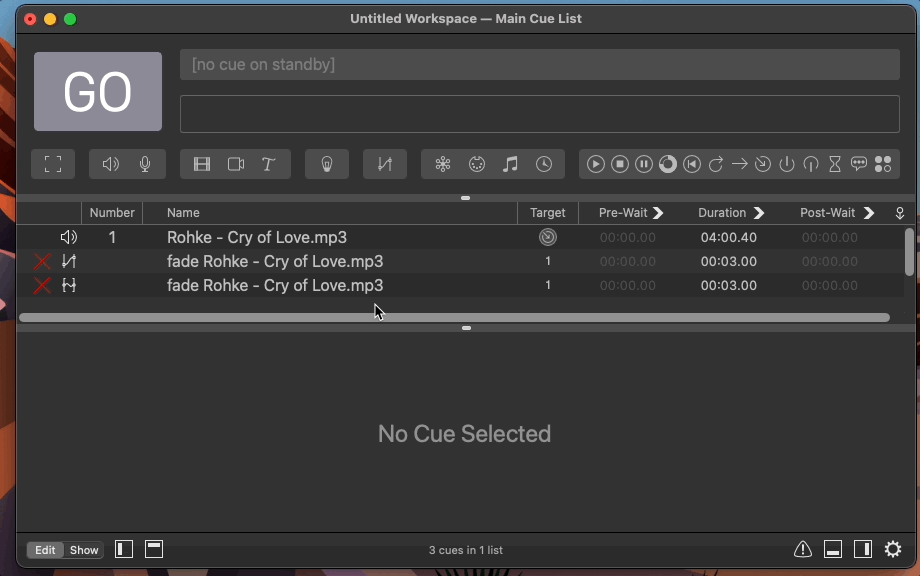The width and height of the screenshot is (920, 576).
Task: Click the target icon of cue 1
Action: (548, 237)
